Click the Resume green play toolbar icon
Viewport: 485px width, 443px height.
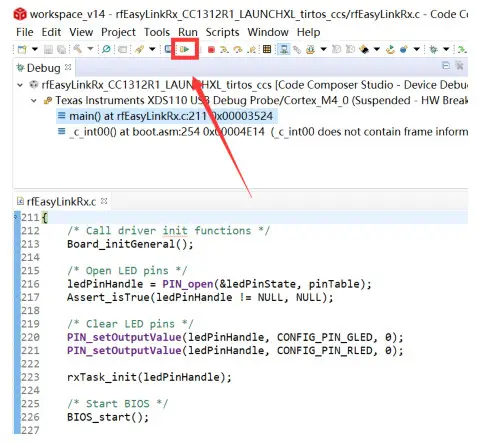[185, 49]
